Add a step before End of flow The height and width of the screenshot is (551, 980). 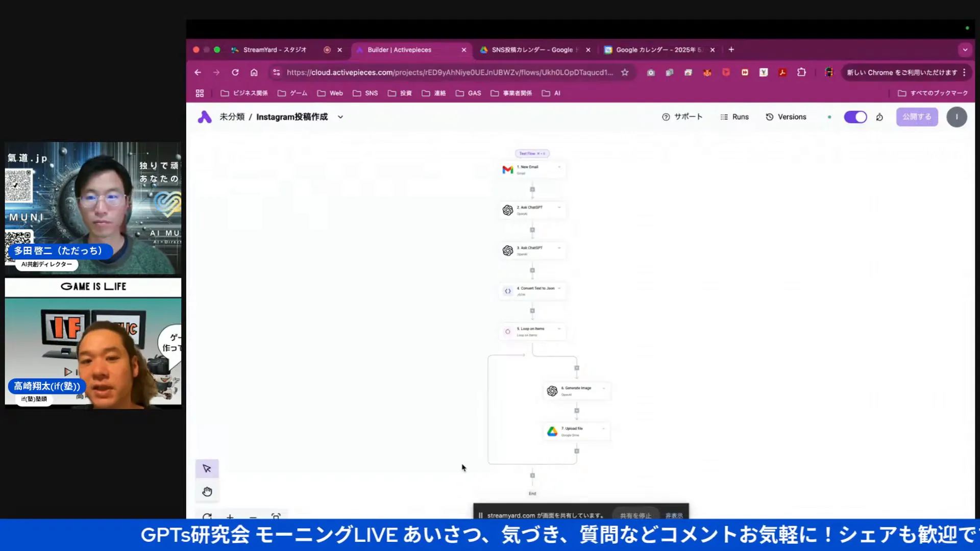pos(532,475)
